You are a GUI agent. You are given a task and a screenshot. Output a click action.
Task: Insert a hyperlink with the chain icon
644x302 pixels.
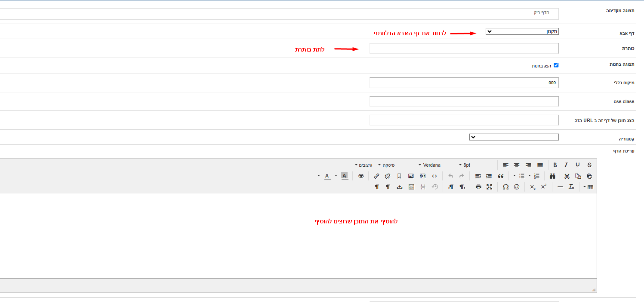376,176
